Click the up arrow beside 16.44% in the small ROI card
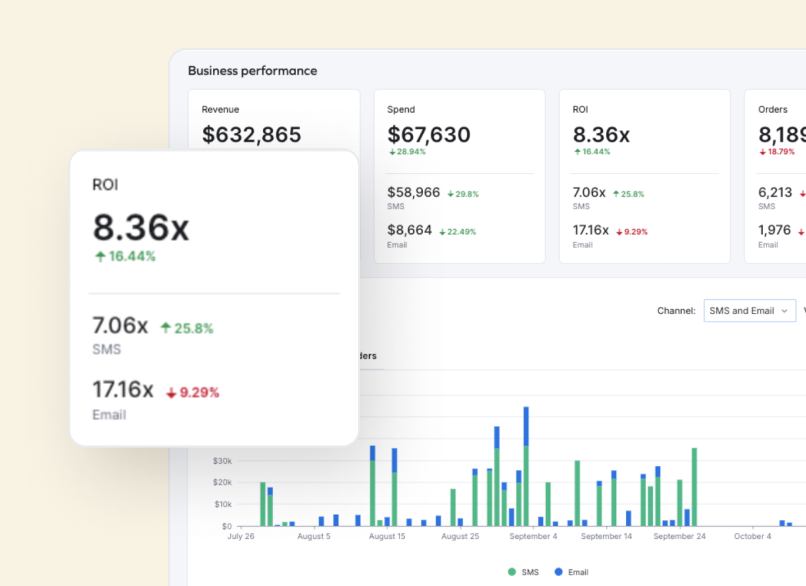 click(577, 152)
